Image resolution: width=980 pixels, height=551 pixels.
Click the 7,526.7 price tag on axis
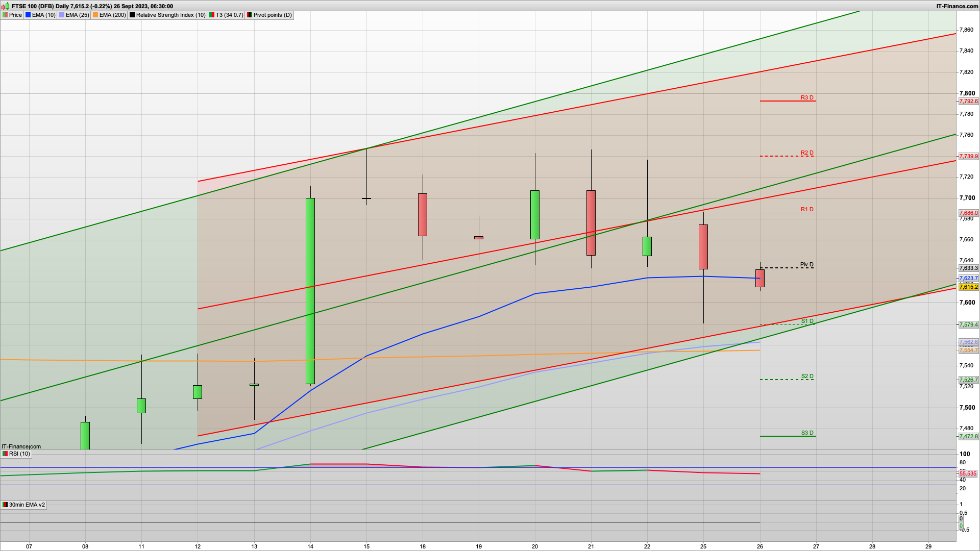pos(968,380)
